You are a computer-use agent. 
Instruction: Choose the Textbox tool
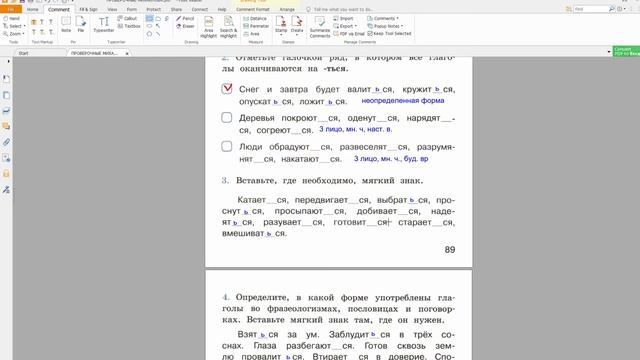pyautogui.click(x=129, y=26)
